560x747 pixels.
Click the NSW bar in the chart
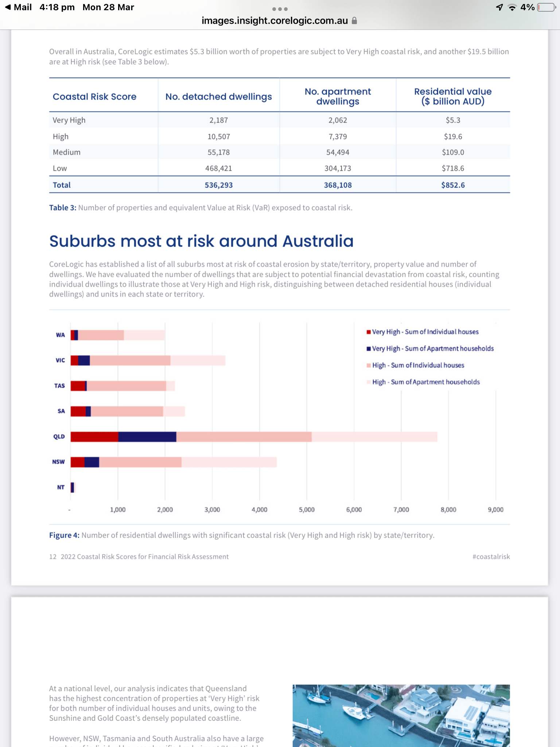(173, 462)
